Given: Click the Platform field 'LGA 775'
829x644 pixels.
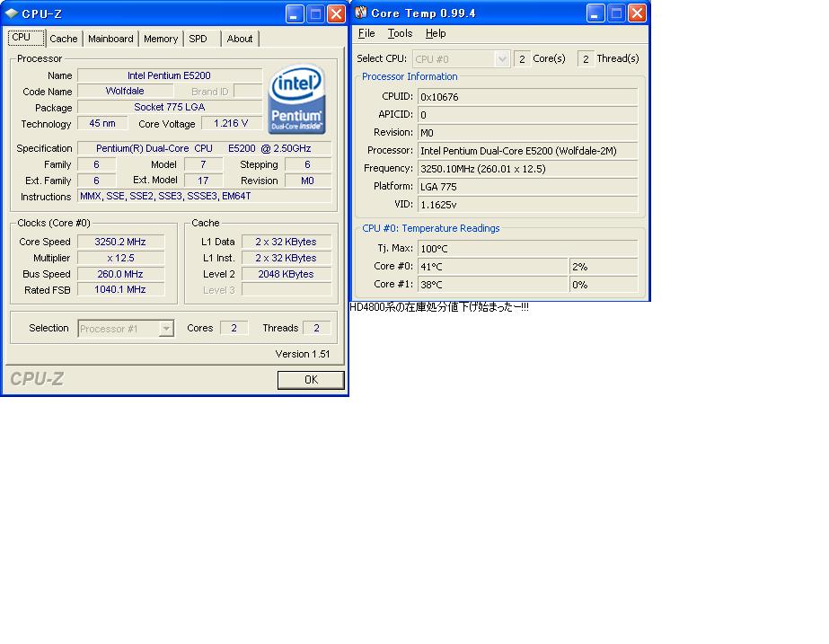Looking at the screenshot, I should point(527,187).
